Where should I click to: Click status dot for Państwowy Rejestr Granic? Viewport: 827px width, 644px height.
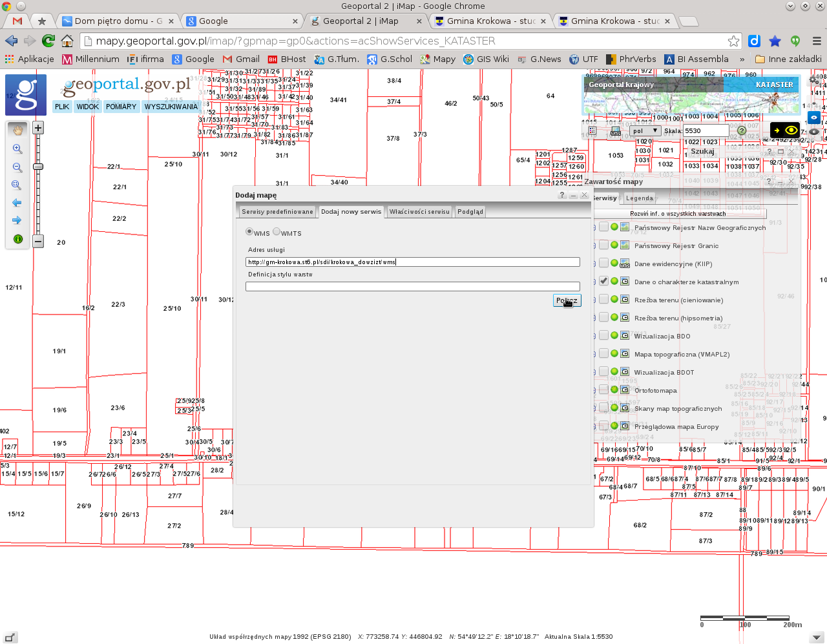[614, 245]
